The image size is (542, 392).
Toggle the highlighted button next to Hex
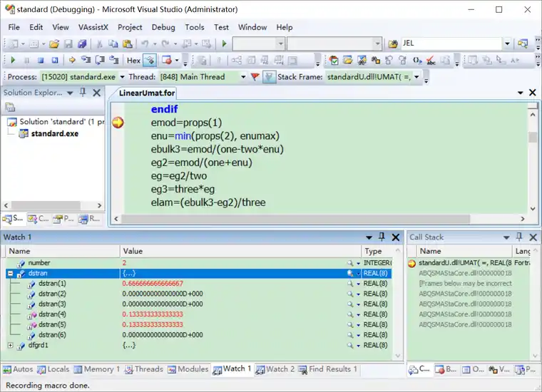tap(150, 61)
